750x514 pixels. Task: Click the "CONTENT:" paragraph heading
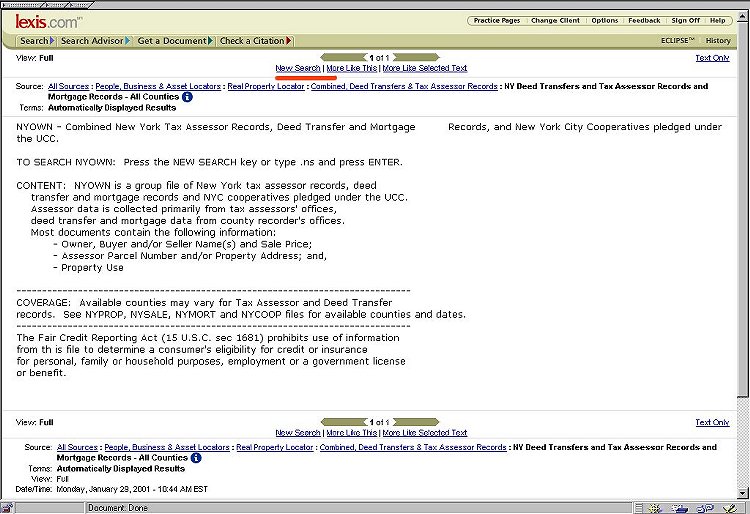coord(41,186)
